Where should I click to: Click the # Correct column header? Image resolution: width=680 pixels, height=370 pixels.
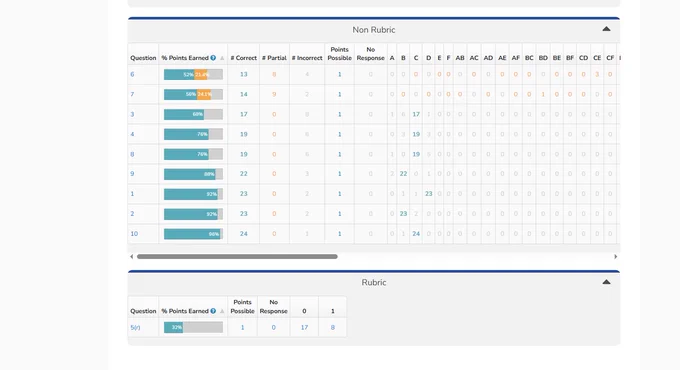(x=244, y=58)
